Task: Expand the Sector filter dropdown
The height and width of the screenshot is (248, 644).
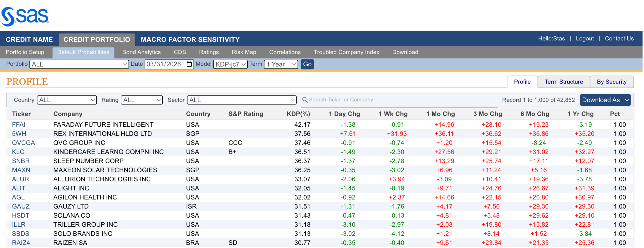Action: click(241, 100)
